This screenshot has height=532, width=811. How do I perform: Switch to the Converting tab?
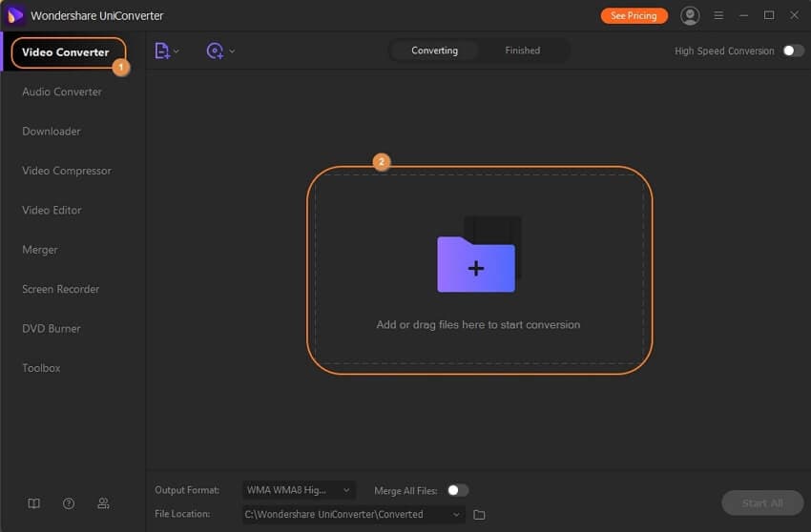tap(434, 51)
